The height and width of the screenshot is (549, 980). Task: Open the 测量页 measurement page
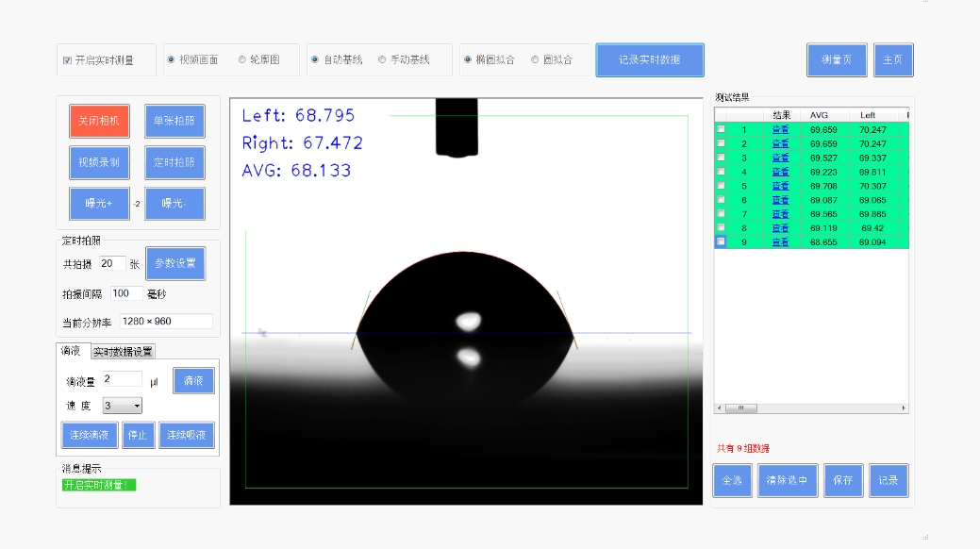pyautogui.click(x=837, y=59)
